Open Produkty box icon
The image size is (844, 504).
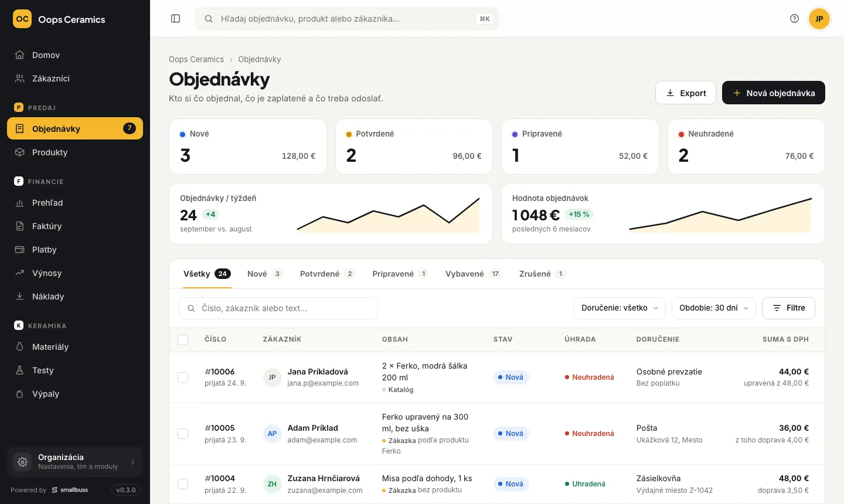click(20, 152)
